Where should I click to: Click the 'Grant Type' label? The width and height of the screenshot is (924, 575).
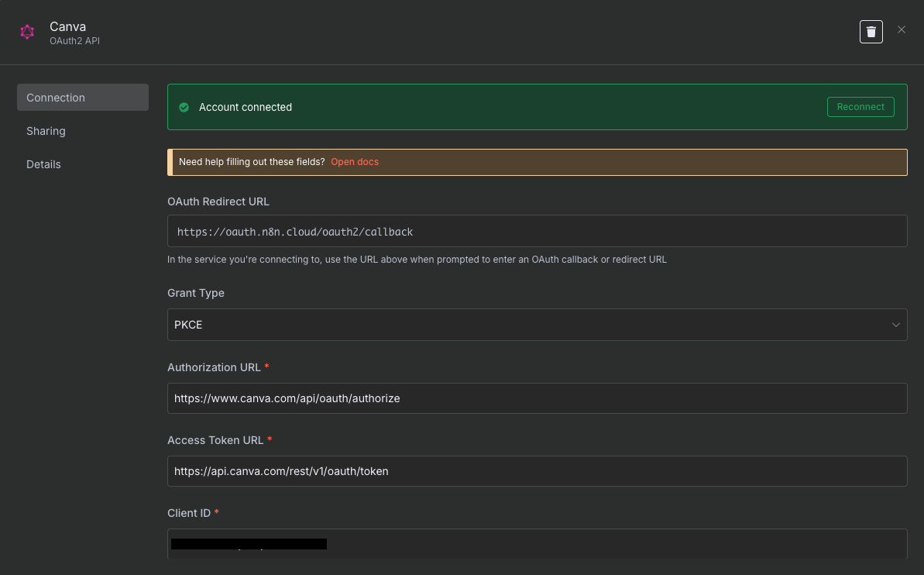(196, 293)
